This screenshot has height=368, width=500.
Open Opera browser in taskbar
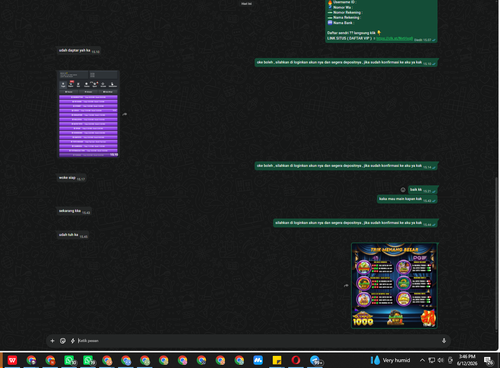coord(296,360)
